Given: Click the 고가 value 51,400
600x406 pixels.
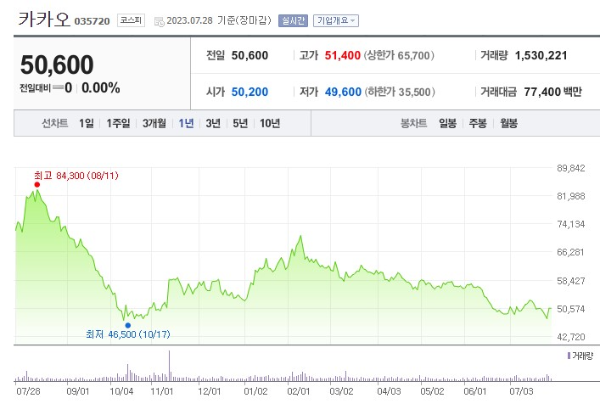Looking at the screenshot, I should point(342,55).
